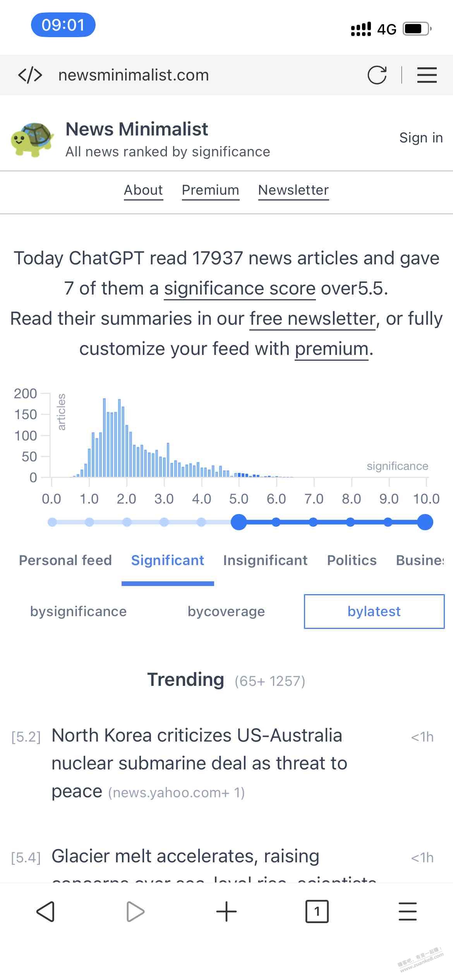Screen dimensions: 453x980
Task: Open the browser hamburger menu in address bar
Action: [427, 75]
